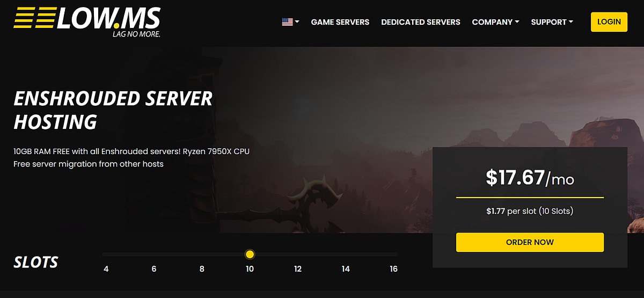Click the LOW.MS logo

[87, 21]
